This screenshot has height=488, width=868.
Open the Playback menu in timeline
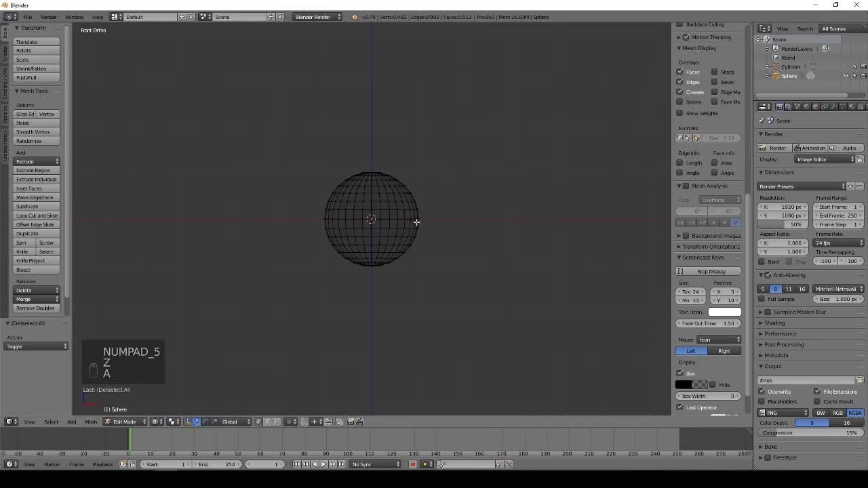[102, 464]
